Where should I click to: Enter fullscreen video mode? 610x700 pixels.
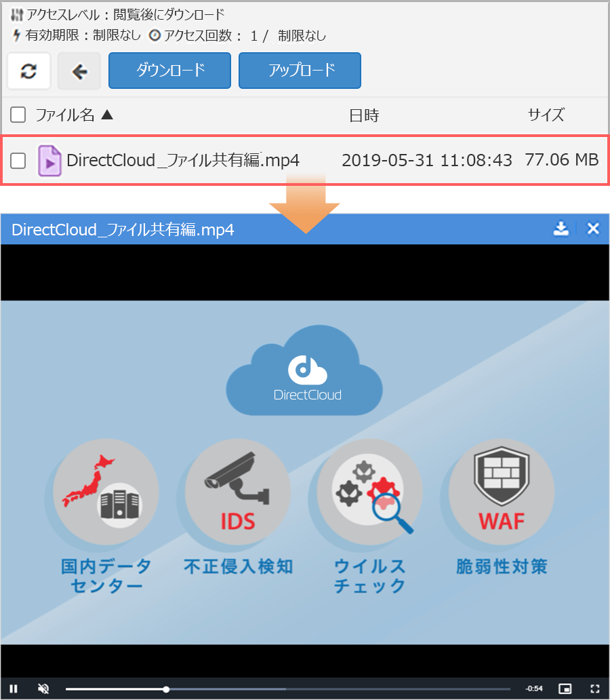click(595, 689)
